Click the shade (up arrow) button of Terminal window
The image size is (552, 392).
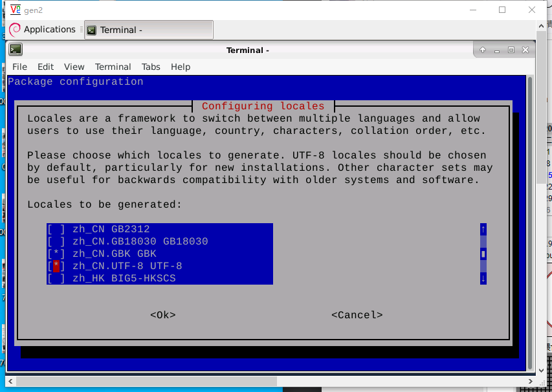483,50
